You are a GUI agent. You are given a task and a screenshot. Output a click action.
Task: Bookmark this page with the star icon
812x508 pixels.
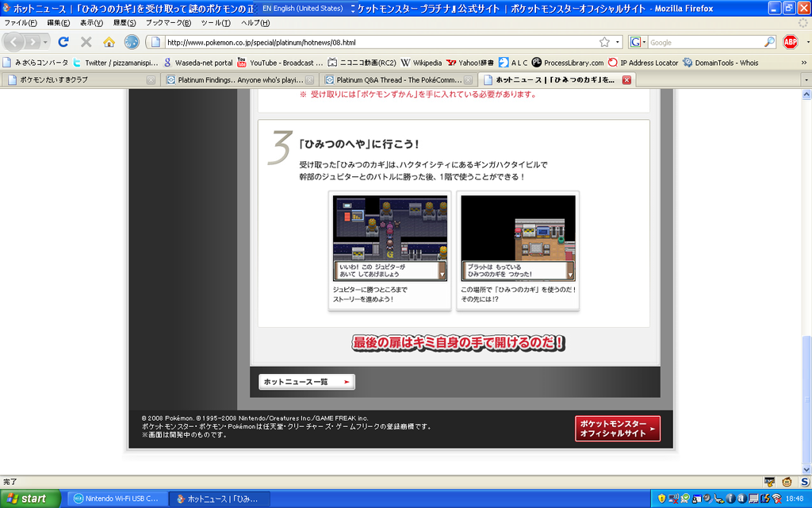point(604,42)
